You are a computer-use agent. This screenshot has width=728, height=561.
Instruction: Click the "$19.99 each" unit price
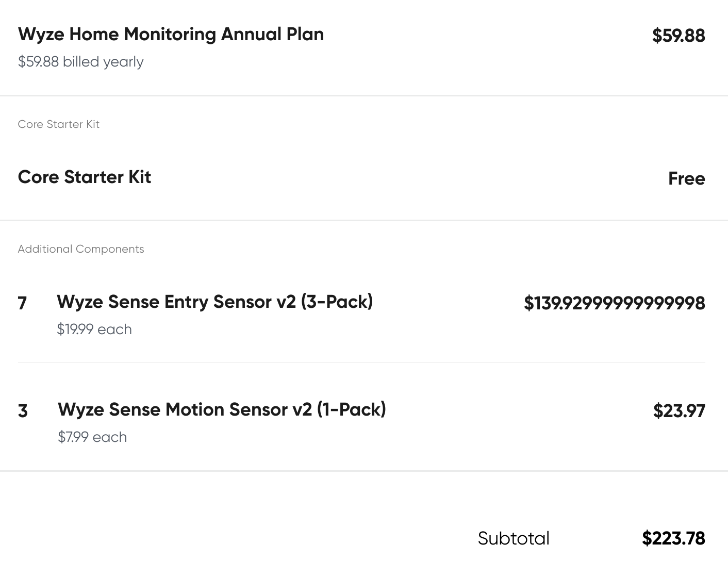pos(94,329)
